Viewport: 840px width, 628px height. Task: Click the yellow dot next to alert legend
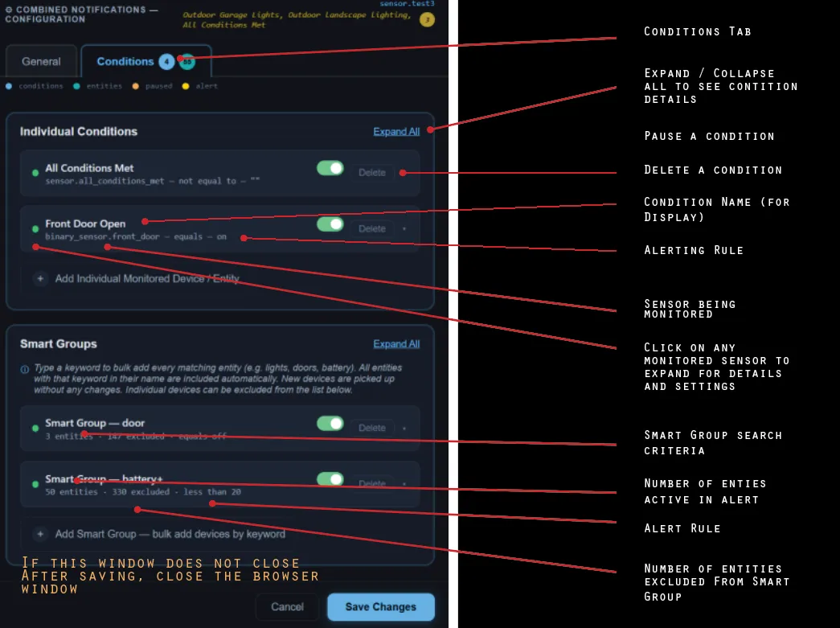click(186, 86)
